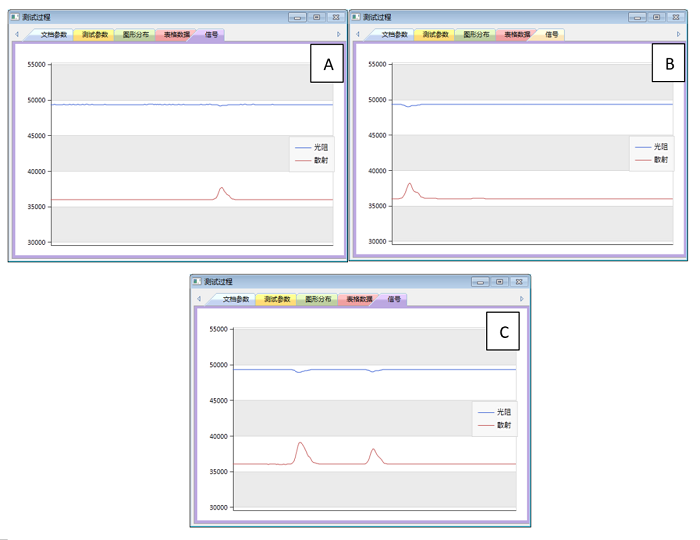Maximize window C using its title bar button
This screenshot has height=540, width=700.
(499, 282)
